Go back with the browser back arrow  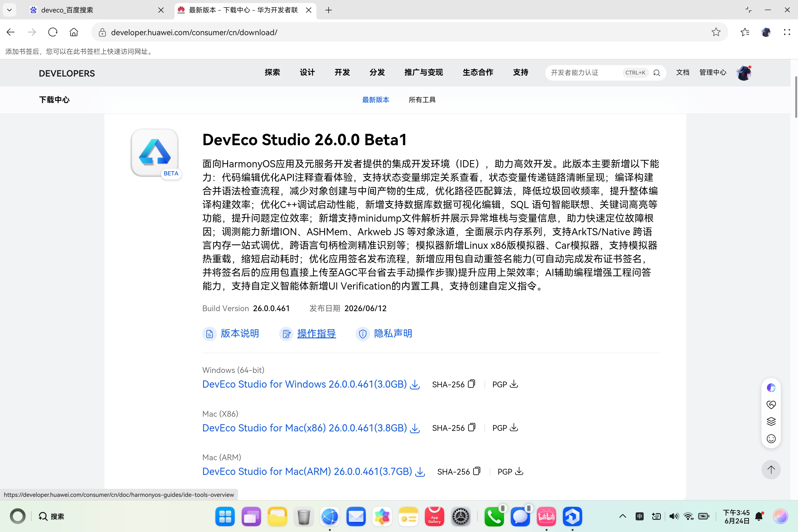(x=11, y=32)
